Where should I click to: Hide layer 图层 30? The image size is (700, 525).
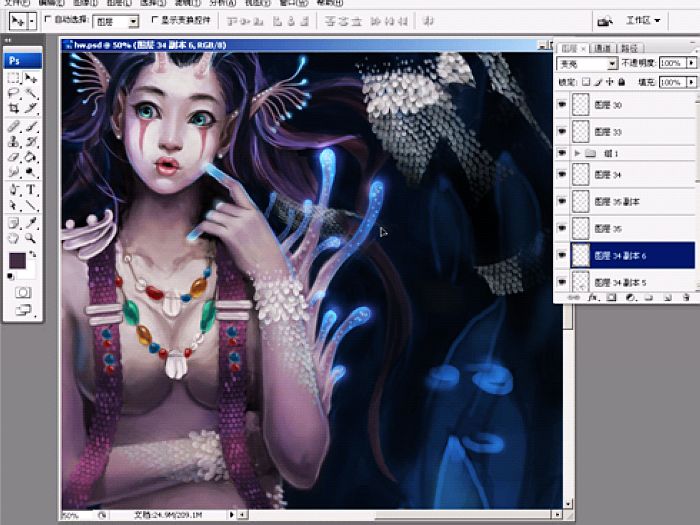point(562,104)
